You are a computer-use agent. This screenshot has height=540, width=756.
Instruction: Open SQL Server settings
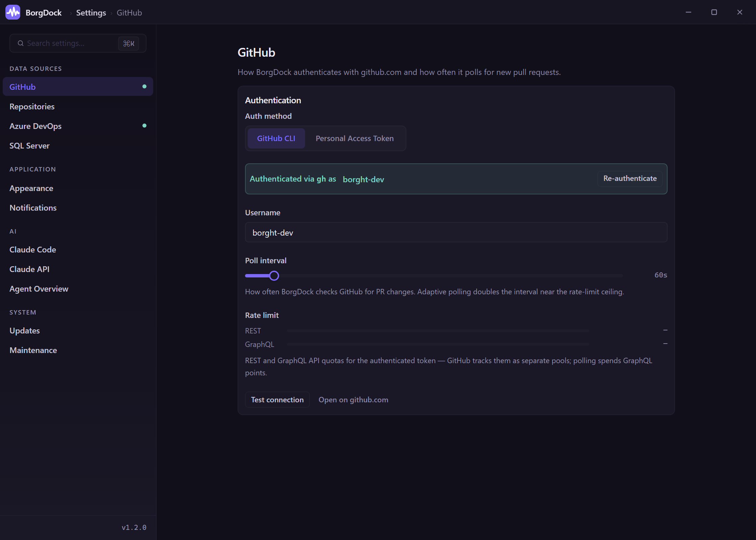(x=78, y=145)
